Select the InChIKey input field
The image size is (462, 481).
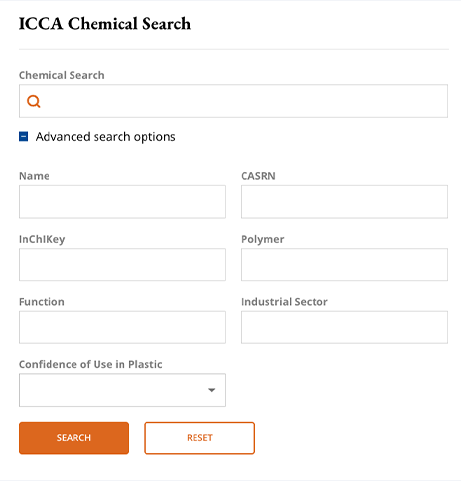(122, 264)
